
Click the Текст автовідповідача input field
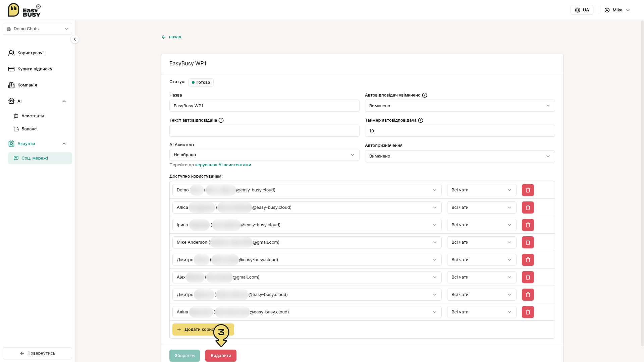[x=264, y=131]
